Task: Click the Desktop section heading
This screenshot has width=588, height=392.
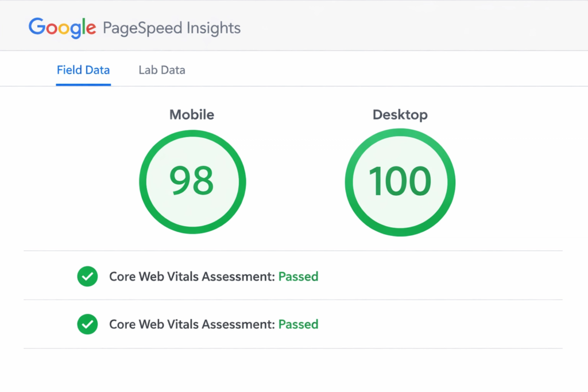Action: click(400, 114)
